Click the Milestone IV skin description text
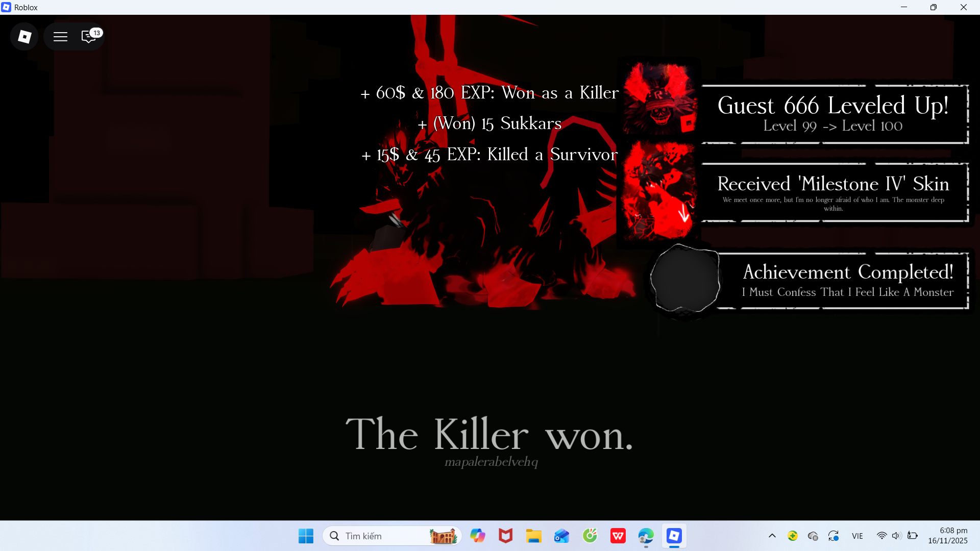Image resolution: width=980 pixels, height=551 pixels. (833, 204)
